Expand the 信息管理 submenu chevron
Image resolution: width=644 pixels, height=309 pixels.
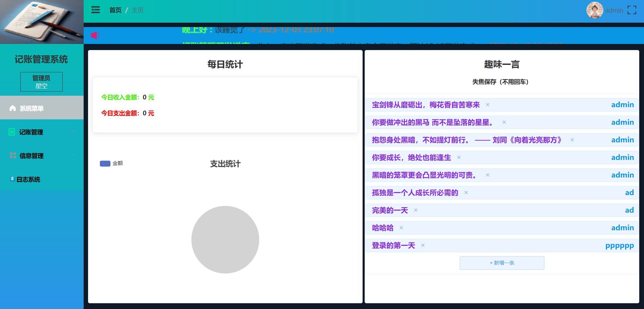click(x=73, y=155)
